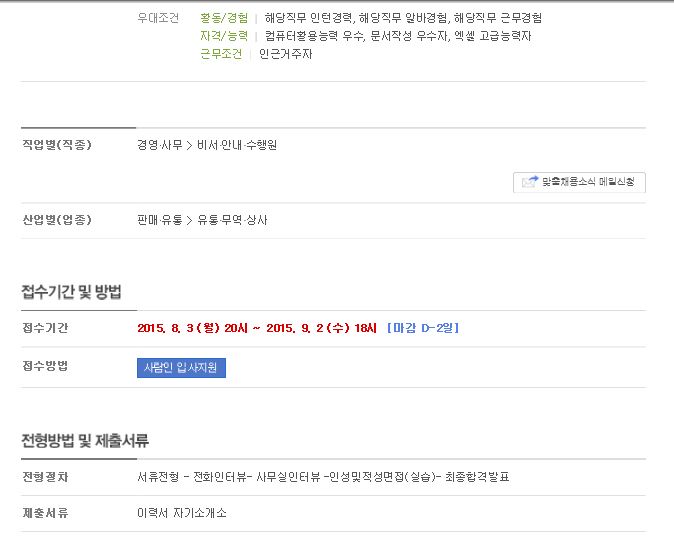Select the 유통·무역·상사 industry link
Viewport: 674px width, 540px height.
coord(232,220)
